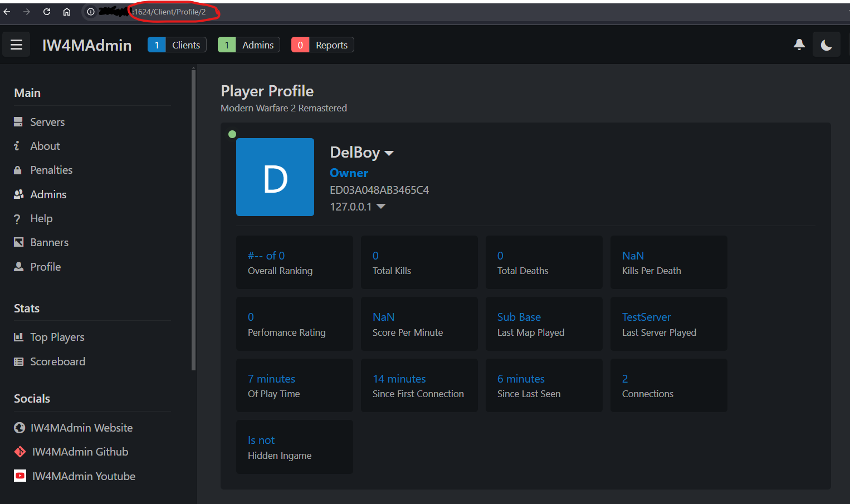
Task: Click the browser home icon
Action: [67, 12]
